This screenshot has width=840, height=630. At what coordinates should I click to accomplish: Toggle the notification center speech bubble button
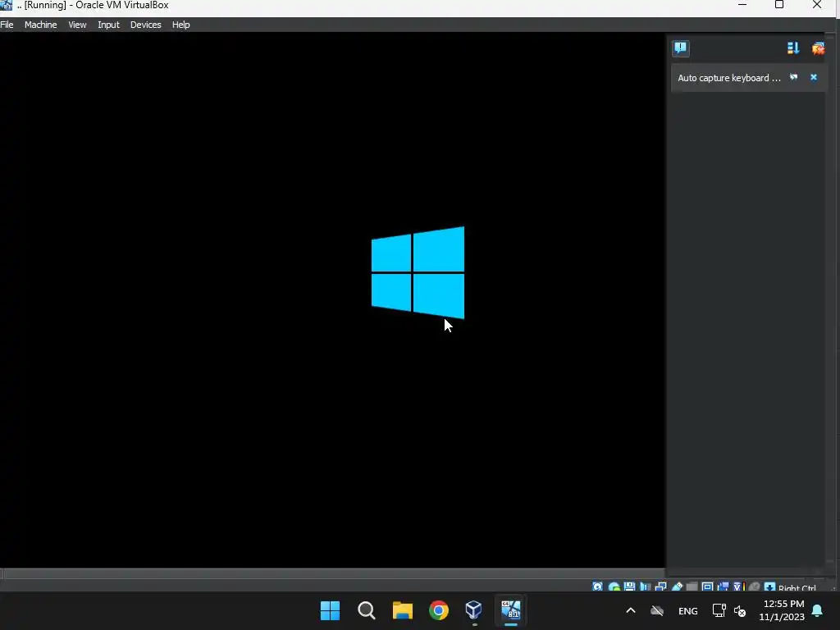coord(681,48)
